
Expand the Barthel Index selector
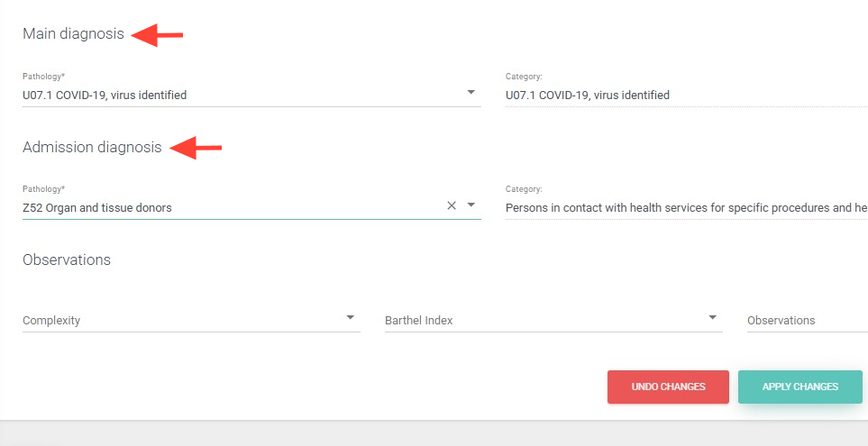541,320
